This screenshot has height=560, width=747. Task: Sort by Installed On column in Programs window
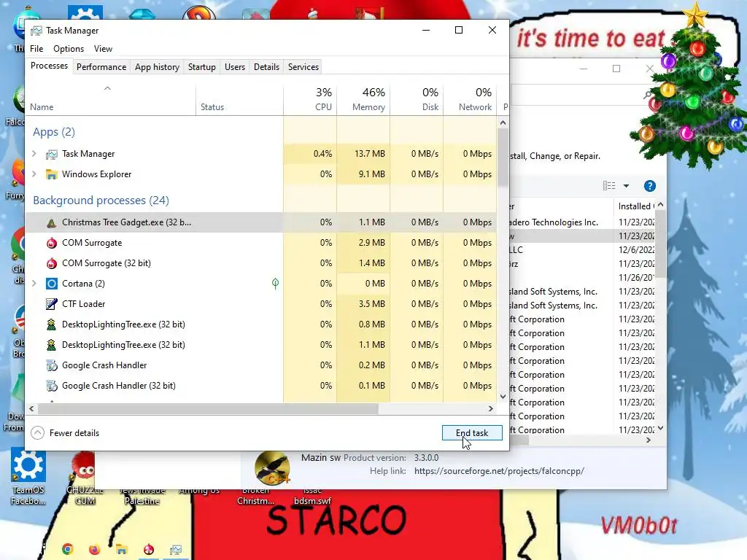pos(635,206)
